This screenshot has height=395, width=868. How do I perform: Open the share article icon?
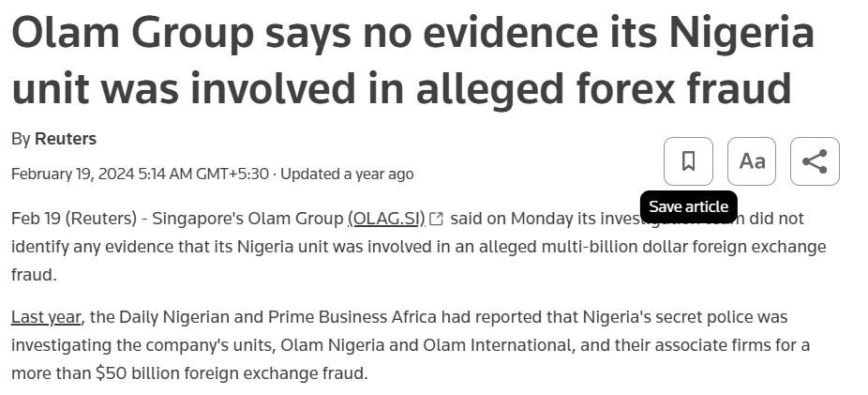pos(815,161)
